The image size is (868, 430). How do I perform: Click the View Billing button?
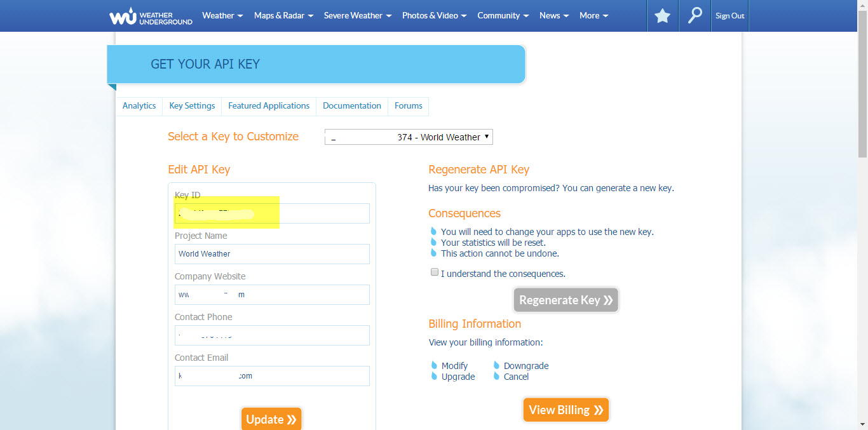click(x=566, y=410)
